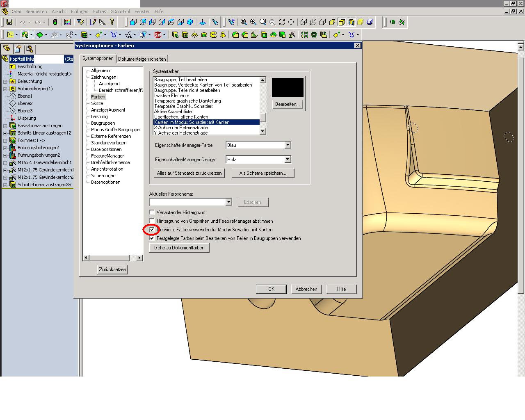
Task: Select the Pan view arrows icon
Action: click(291, 22)
